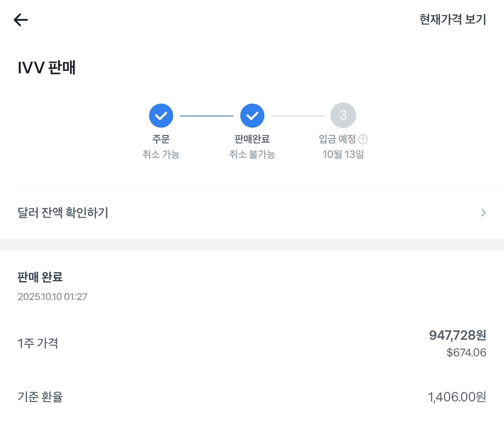Click the 판매완료 step checkmark circle
The height and width of the screenshot is (422, 504).
(x=252, y=116)
